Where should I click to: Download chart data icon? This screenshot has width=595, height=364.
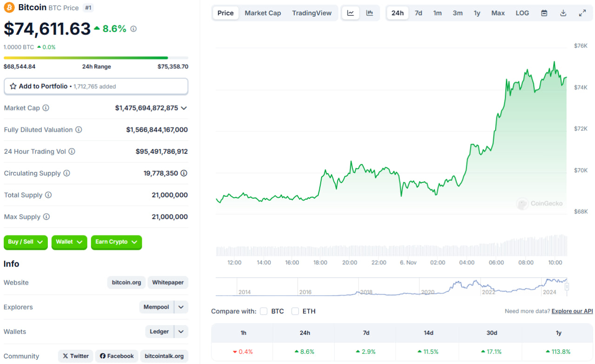pyautogui.click(x=563, y=13)
